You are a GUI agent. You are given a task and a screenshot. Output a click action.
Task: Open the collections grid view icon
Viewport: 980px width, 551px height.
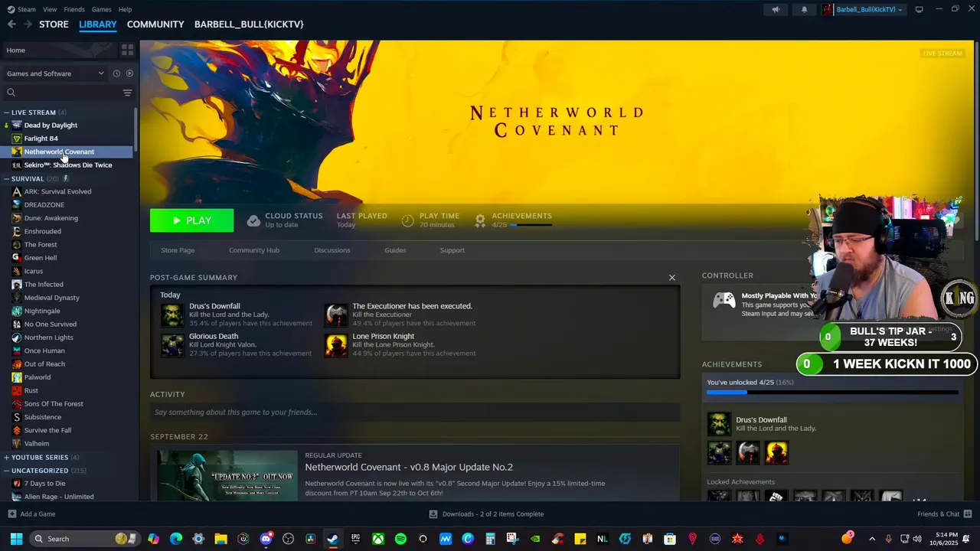pyautogui.click(x=127, y=50)
